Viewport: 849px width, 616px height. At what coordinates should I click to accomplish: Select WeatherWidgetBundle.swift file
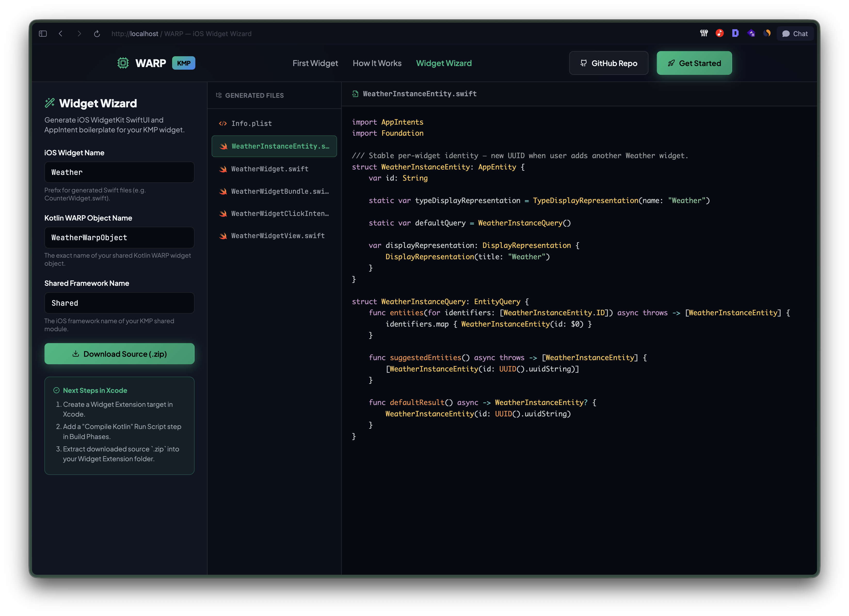pyautogui.click(x=274, y=191)
